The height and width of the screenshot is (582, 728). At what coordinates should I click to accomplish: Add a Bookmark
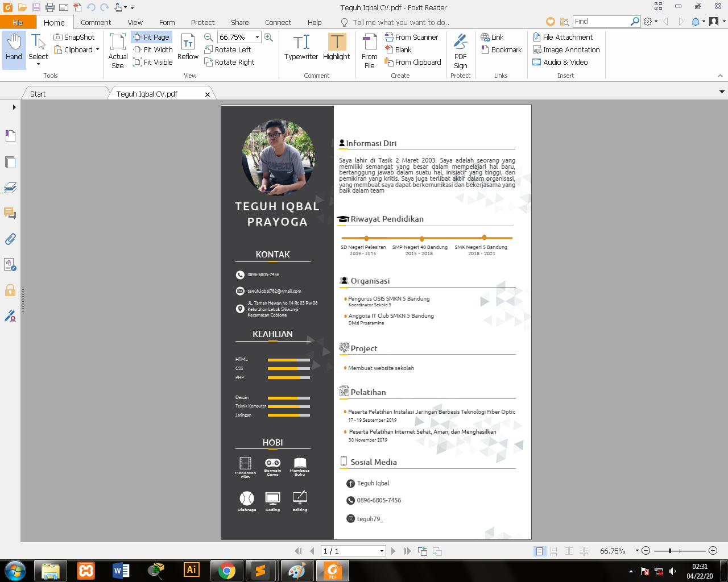501,49
